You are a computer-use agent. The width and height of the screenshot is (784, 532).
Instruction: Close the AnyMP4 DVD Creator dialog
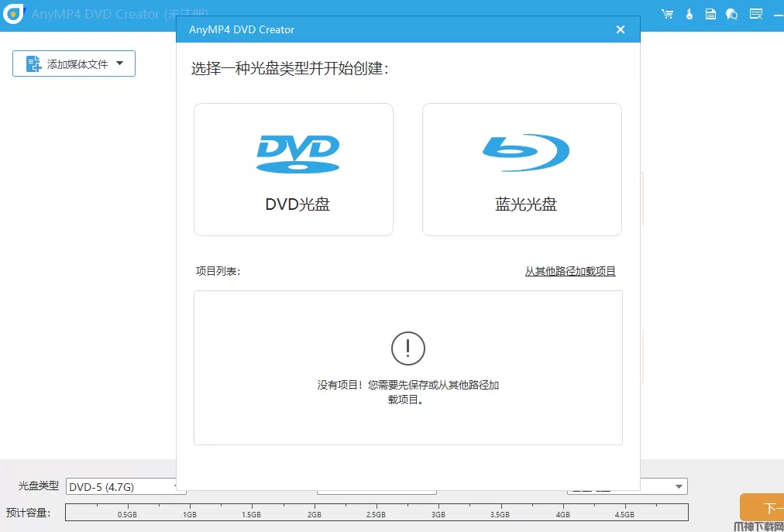coord(620,29)
